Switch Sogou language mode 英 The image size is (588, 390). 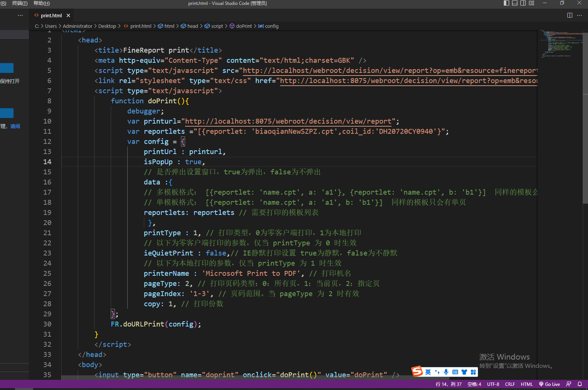click(x=428, y=372)
